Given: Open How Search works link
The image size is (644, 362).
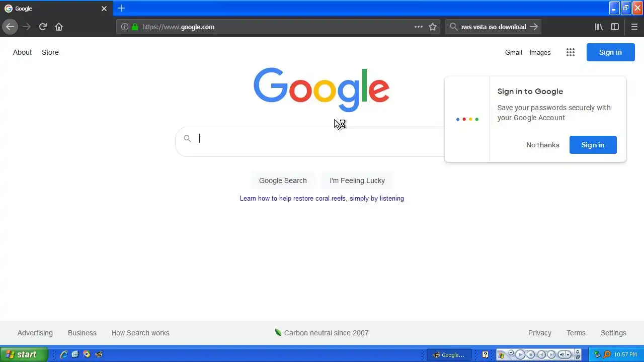Looking at the screenshot, I should (140, 333).
